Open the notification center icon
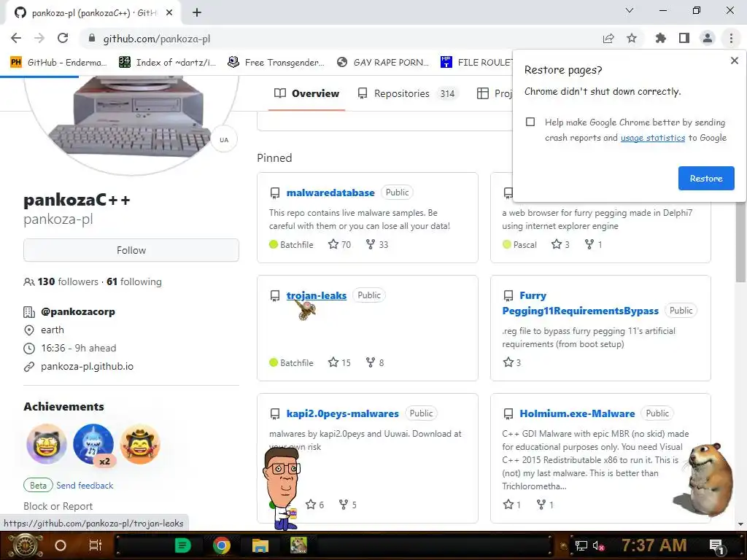Image resolution: width=747 pixels, height=560 pixels. tap(716, 545)
